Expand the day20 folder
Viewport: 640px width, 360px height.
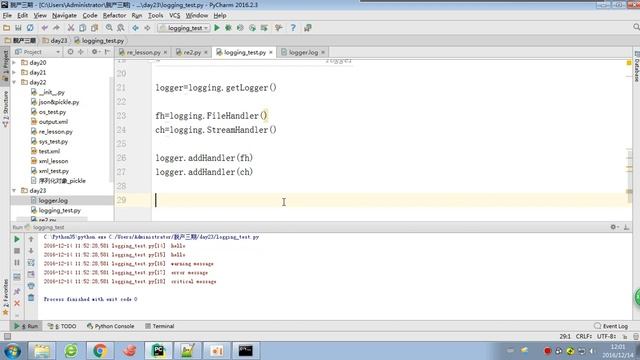coord(15,62)
